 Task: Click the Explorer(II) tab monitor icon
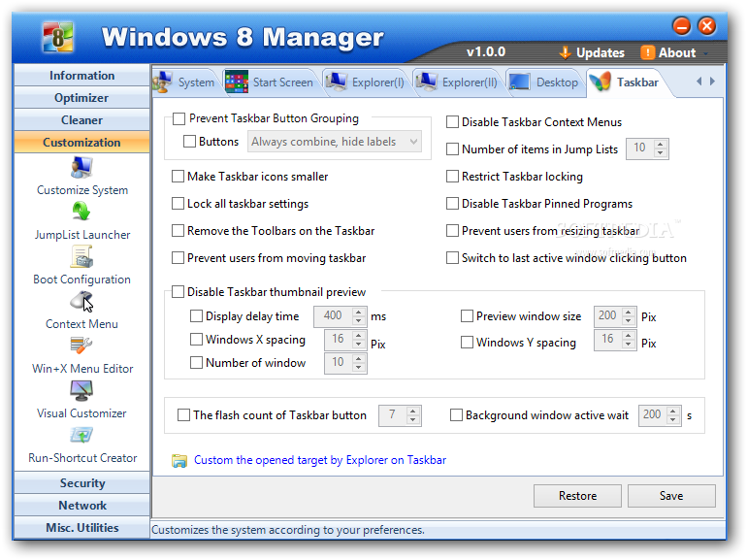(x=426, y=82)
